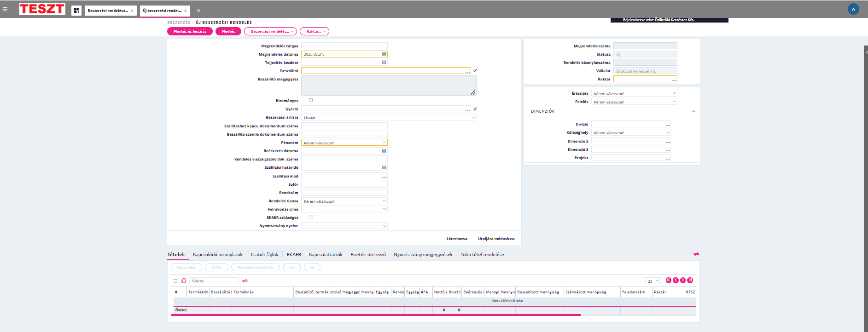Image resolution: width=868 pixels, height=332 pixels.
Task: Open Raktár lookup ellipsis in header panel
Action: coord(674,80)
